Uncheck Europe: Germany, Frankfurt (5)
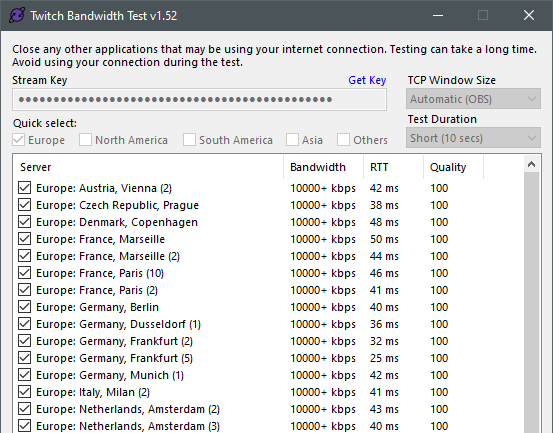 coord(24,358)
